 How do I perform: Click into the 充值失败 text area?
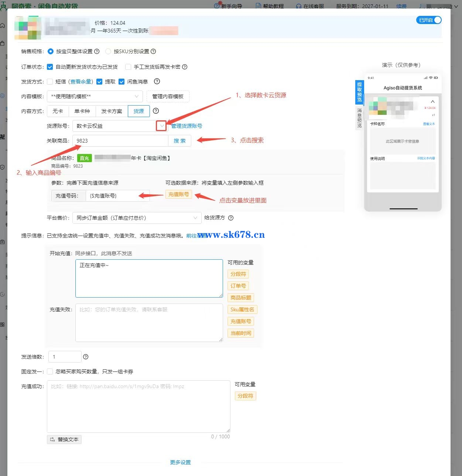coord(149,323)
